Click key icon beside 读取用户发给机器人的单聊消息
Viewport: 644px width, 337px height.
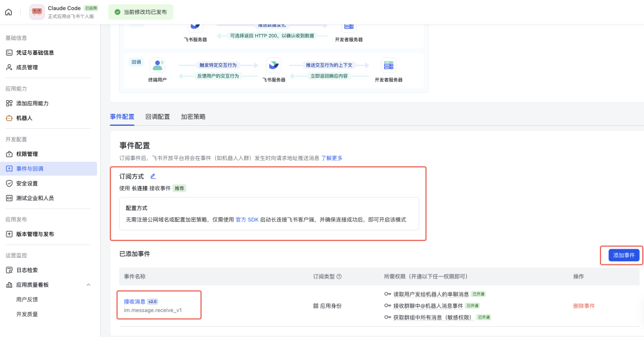388,294
